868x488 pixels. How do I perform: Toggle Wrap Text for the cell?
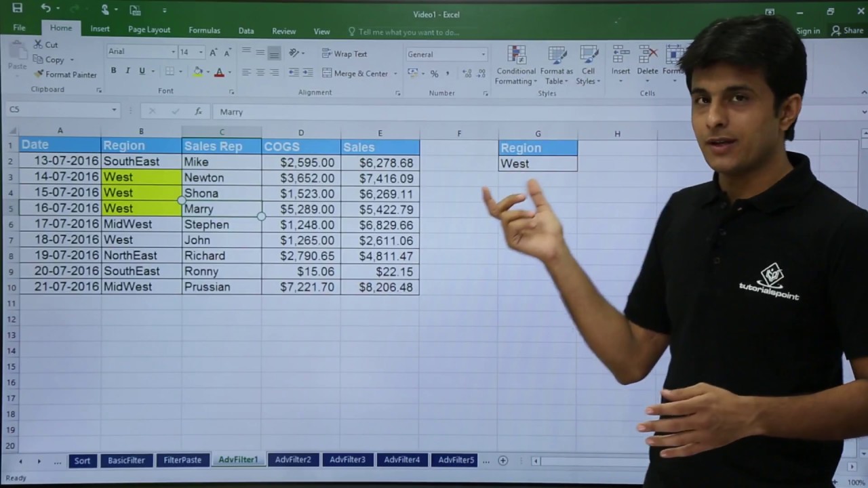coord(344,54)
